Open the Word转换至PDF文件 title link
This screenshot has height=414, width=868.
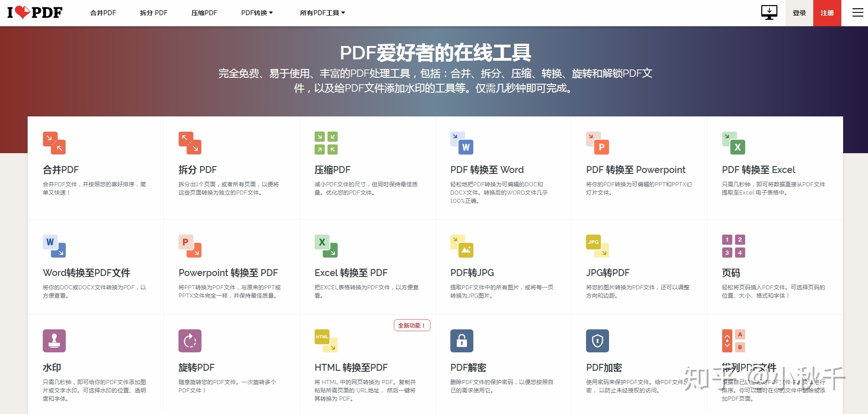pos(86,273)
